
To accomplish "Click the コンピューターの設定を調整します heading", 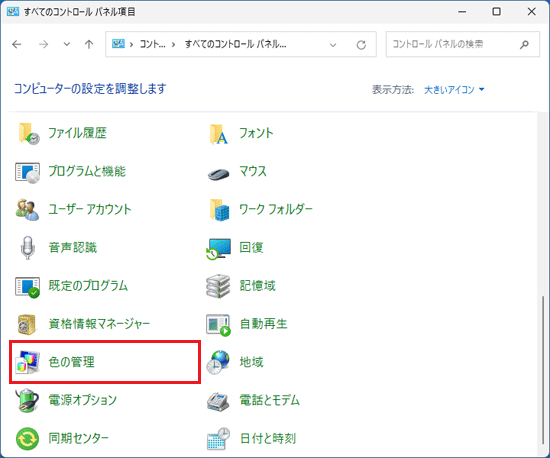I will 90,89.
